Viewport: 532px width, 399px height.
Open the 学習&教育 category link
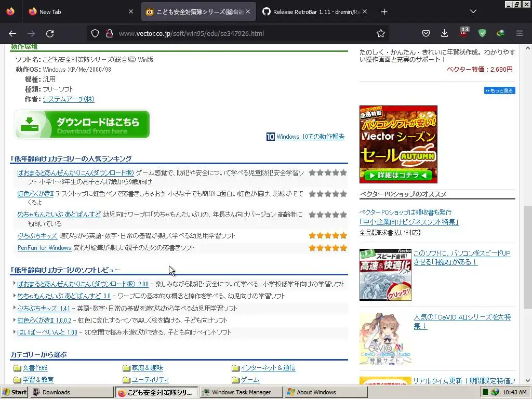point(38,380)
